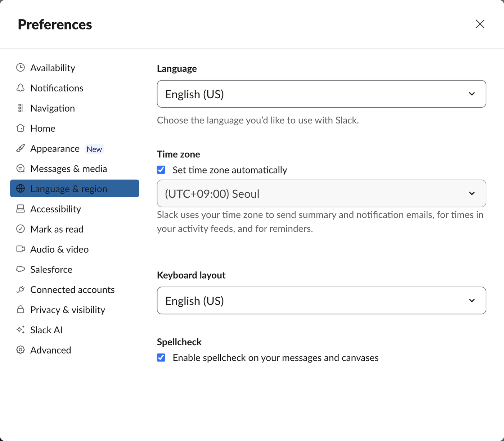Go to Home preferences

point(75,128)
